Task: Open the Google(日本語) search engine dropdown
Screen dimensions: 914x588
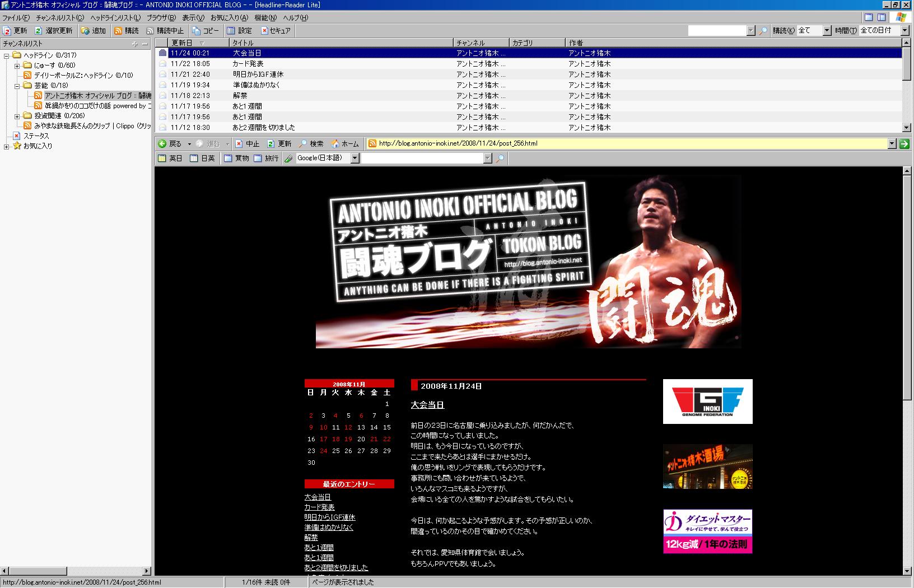Action: pos(355,158)
